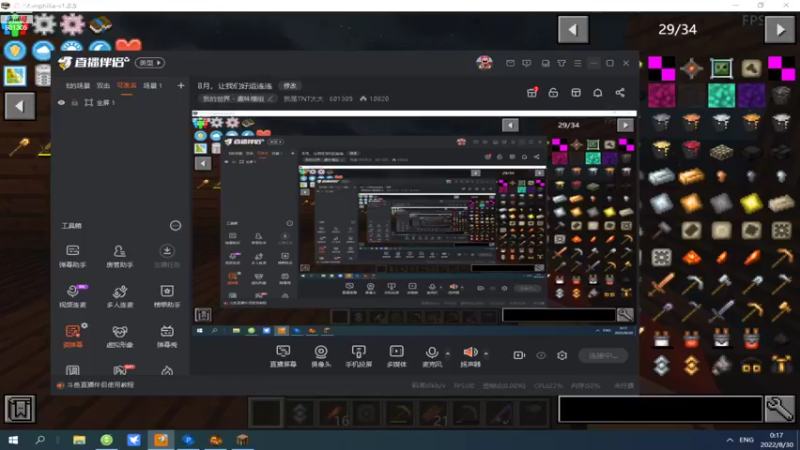Select the cyan prismarine block swatch
The width and height of the screenshot is (800, 450).
[x=721, y=95]
